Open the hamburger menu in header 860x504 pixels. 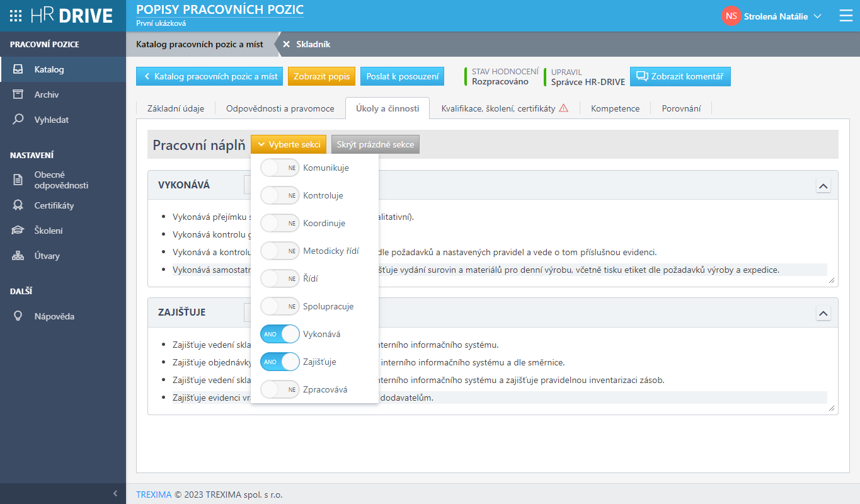846,16
